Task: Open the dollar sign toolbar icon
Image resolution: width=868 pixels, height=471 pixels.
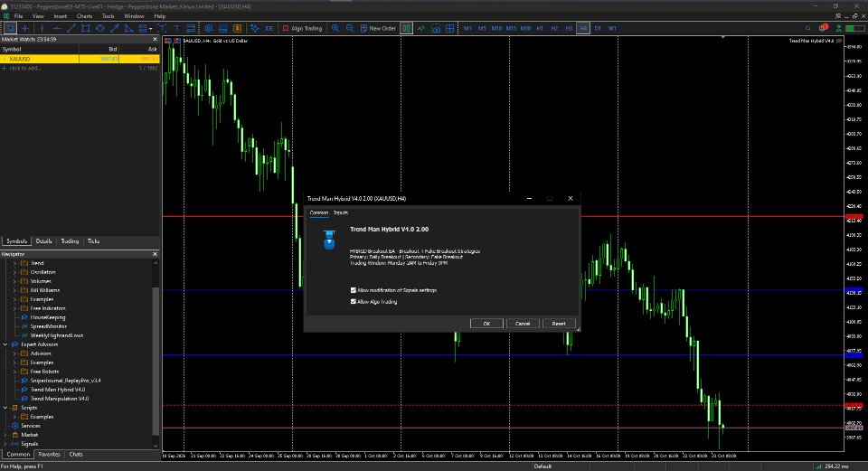Action: tap(238, 28)
